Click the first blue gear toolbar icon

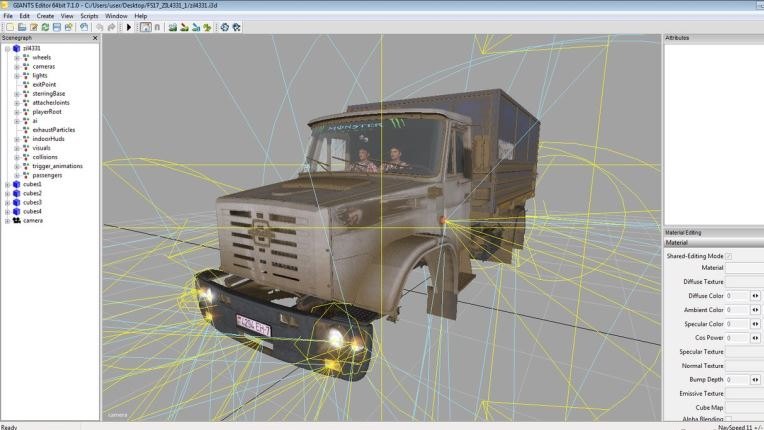225,27
